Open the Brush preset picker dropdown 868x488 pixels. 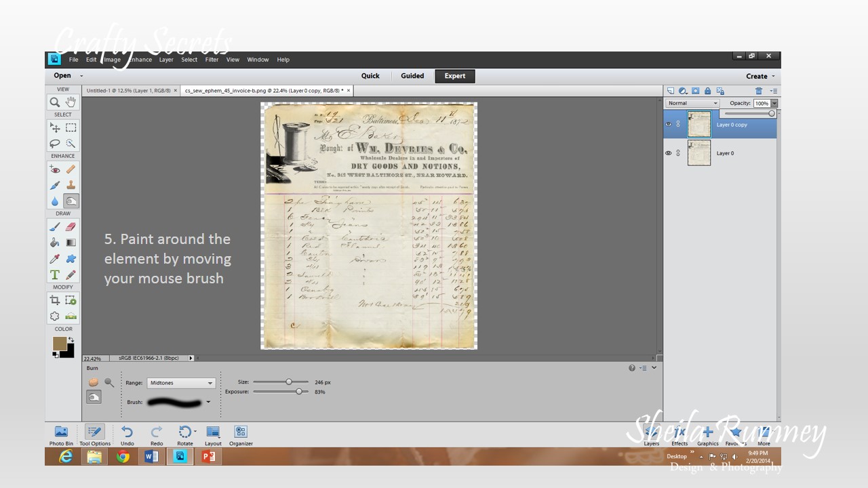point(208,402)
